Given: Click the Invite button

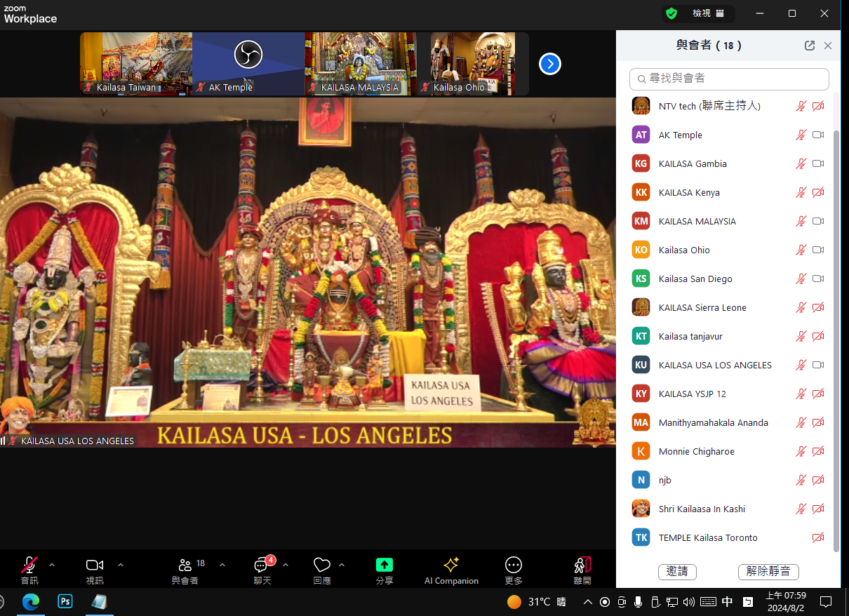Looking at the screenshot, I should click(x=677, y=571).
